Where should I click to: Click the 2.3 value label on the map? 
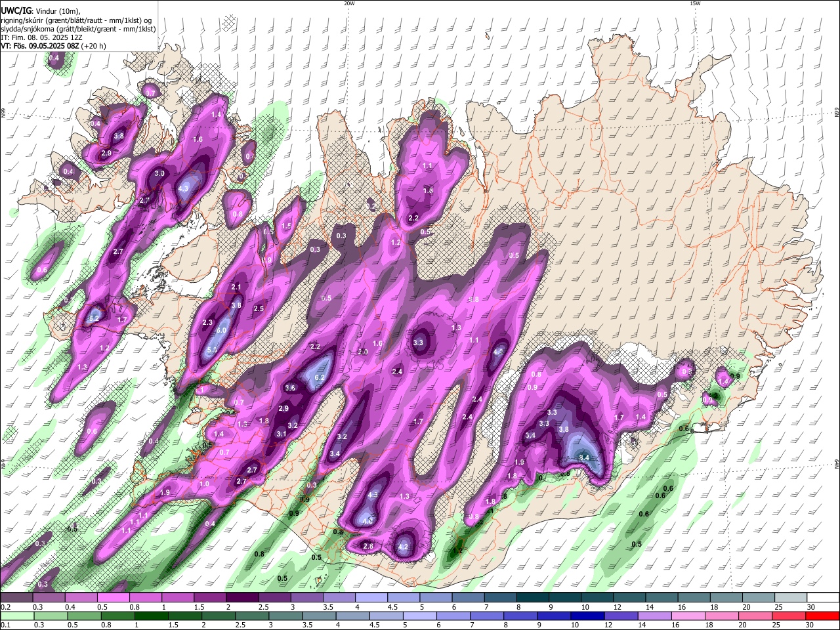click(x=208, y=322)
